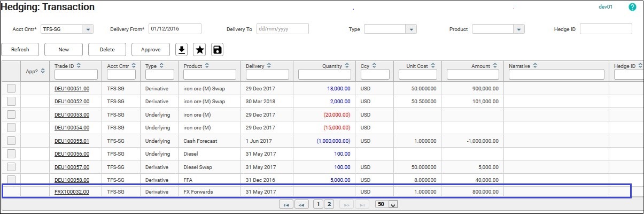
Task: Check the box beside DEU100056.00
Action: point(11,154)
